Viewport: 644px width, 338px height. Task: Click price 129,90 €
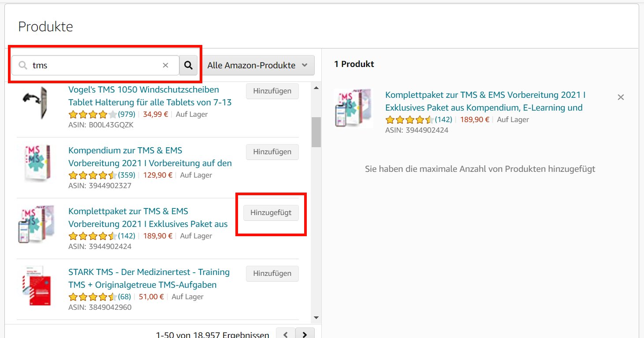click(x=158, y=175)
